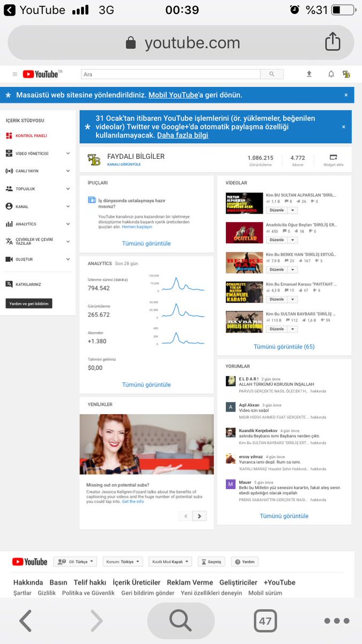
Task: Open the Safari more options dots
Action: tap(337, 621)
